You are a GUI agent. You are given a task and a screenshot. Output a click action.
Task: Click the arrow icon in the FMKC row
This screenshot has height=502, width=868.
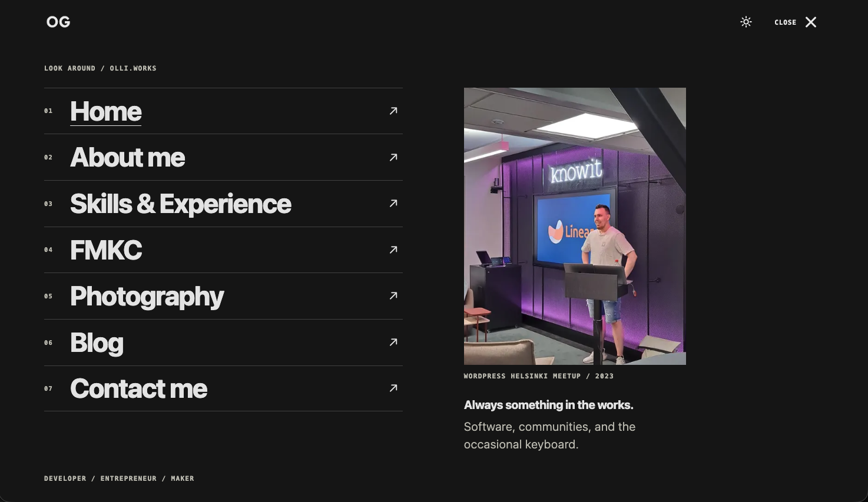(393, 250)
